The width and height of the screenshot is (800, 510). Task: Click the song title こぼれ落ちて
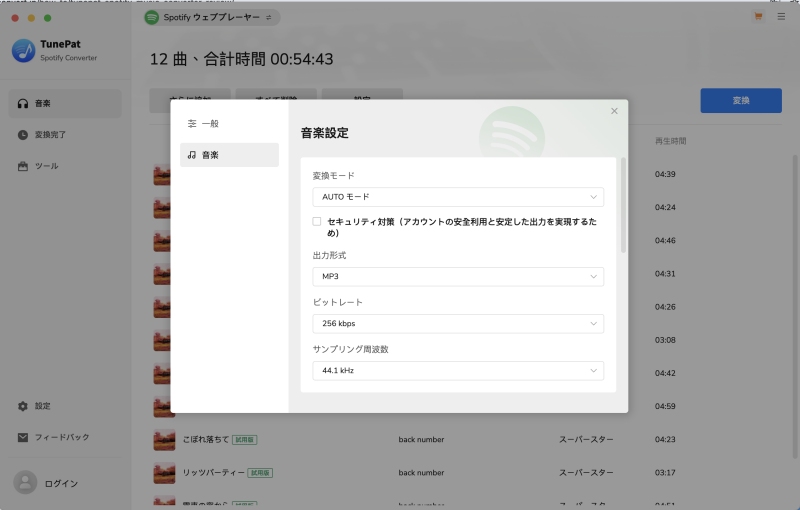tap(206, 439)
